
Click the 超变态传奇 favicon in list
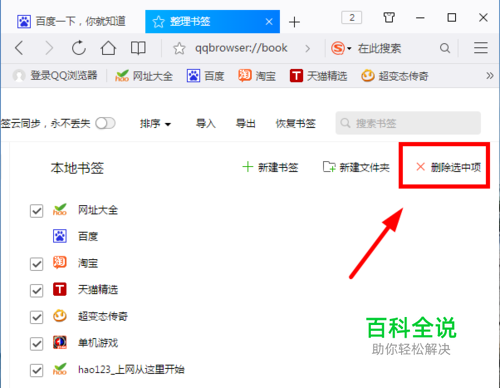tap(60, 316)
